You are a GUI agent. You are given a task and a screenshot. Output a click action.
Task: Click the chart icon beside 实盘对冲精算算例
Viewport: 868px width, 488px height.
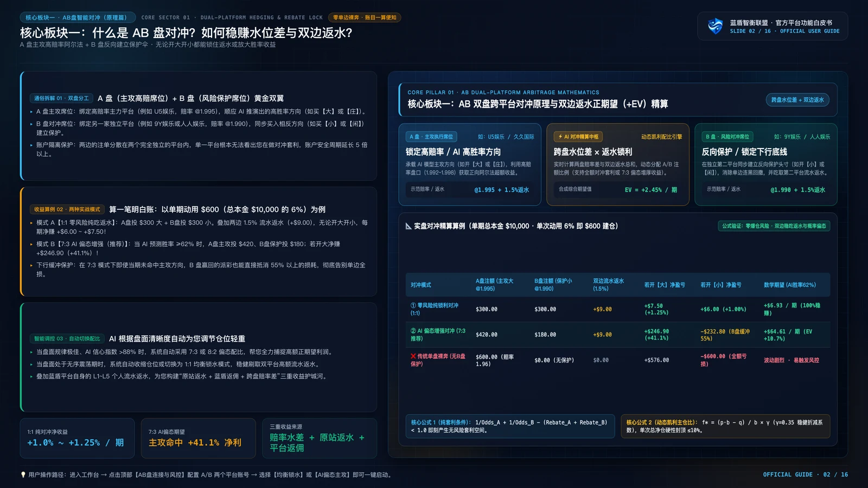pyautogui.click(x=409, y=226)
